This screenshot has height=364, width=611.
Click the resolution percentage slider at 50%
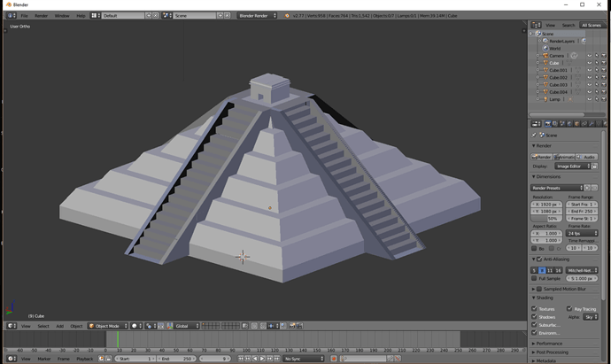click(546, 219)
